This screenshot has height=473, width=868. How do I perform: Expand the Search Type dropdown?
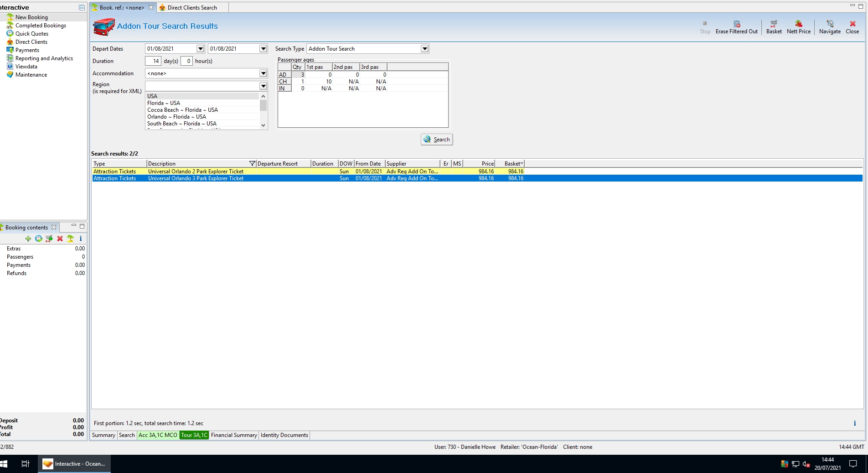[x=424, y=49]
